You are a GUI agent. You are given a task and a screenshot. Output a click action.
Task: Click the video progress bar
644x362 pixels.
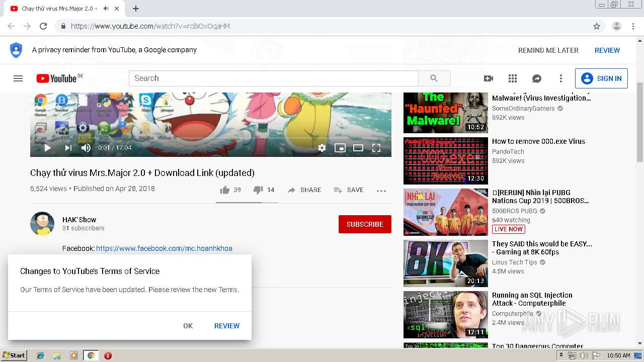pos(211,138)
